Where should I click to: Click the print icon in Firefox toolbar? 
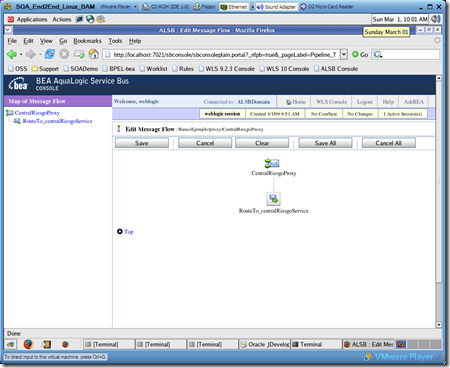point(79,54)
